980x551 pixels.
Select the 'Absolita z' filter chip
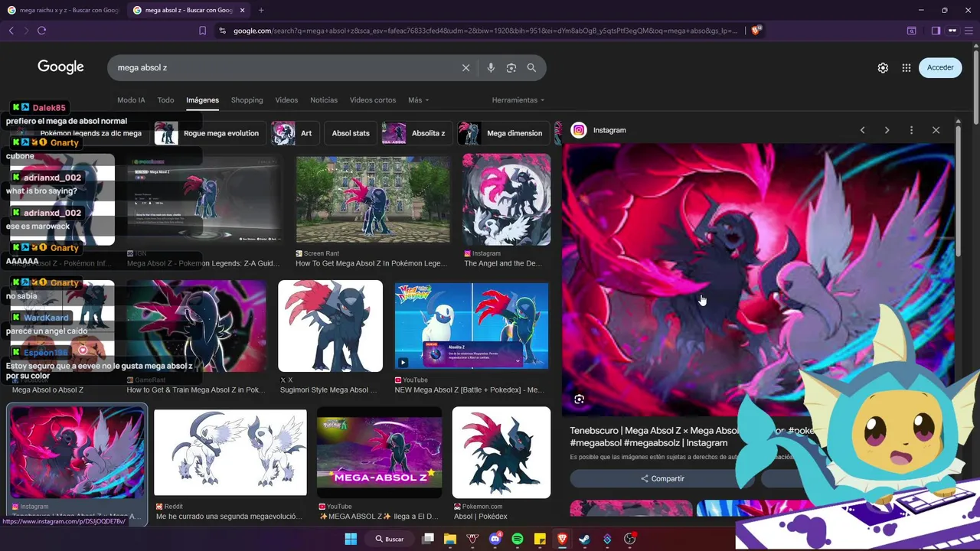pyautogui.click(x=416, y=133)
